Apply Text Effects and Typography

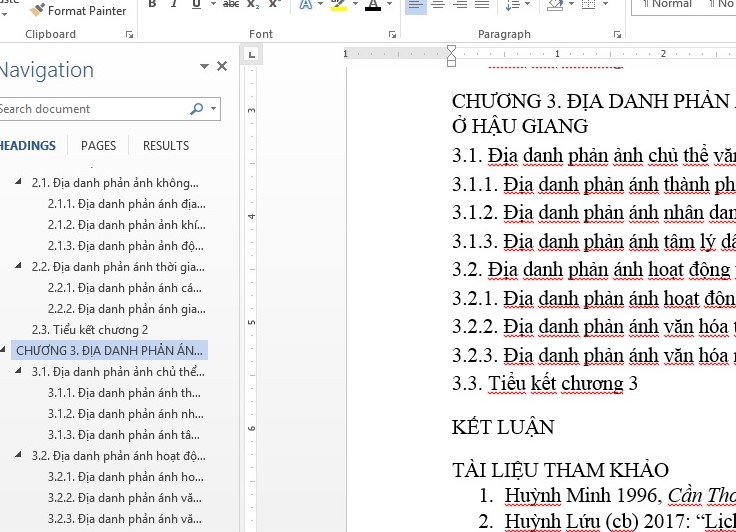306,4
